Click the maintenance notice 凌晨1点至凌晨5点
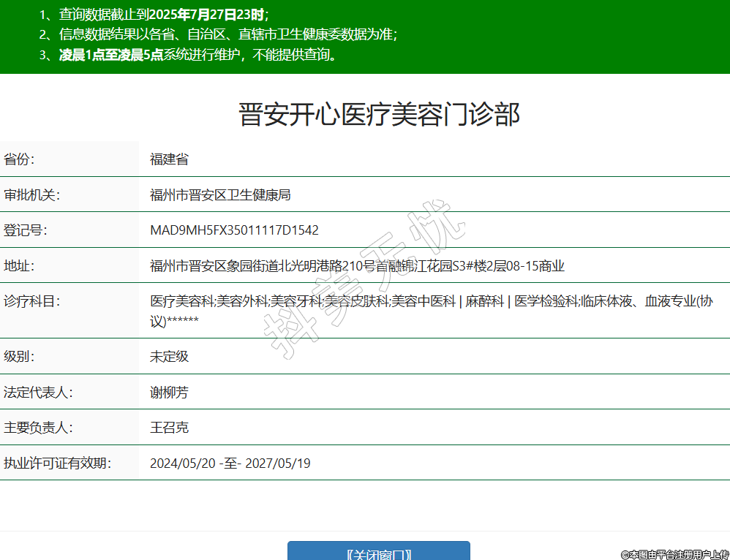 coord(110,55)
